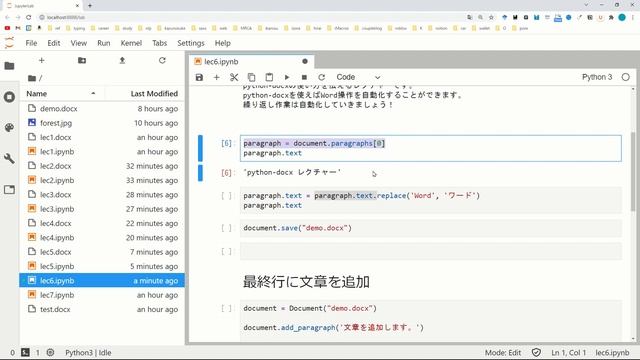Image resolution: width=640 pixels, height=360 pixels.
Task: Click the New Launcher plus button
Action: [41, 60]
